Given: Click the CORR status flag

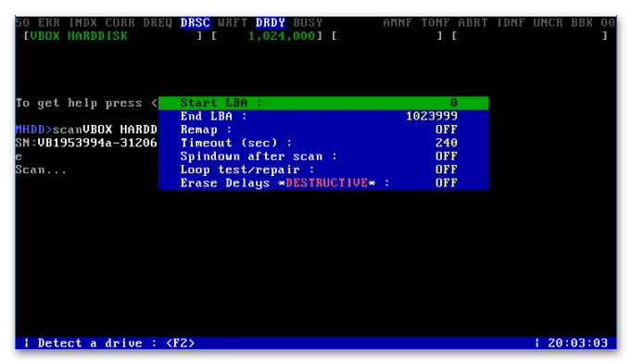Looking at the screenshot, I should [x=120, y=23].
